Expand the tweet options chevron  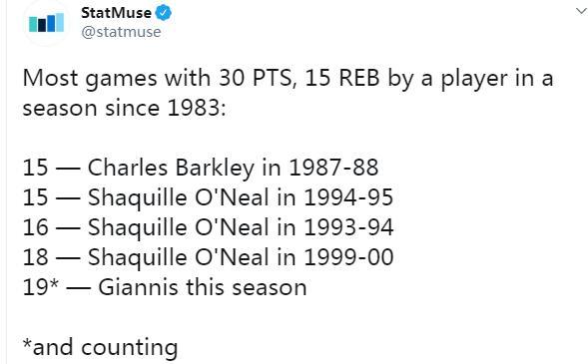pos(581,11)
